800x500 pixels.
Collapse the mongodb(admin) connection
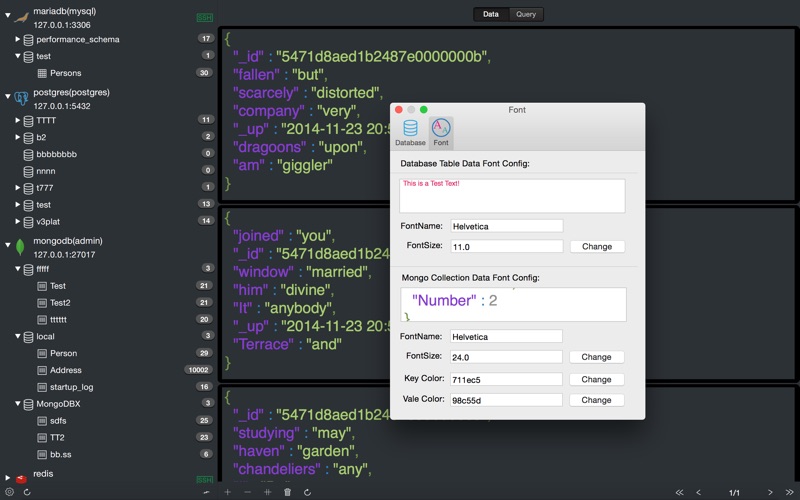(7, 244)
